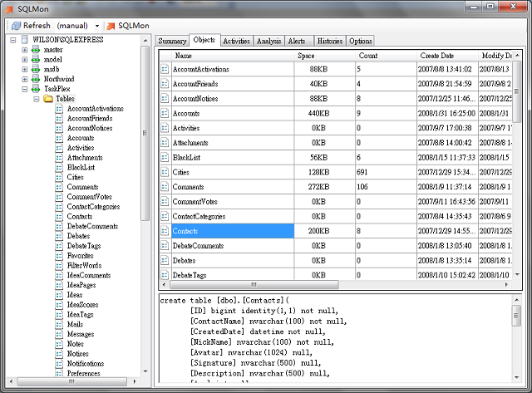
Task: Click the orange SQLMon toolbar icon
Action: click(110, 26)
